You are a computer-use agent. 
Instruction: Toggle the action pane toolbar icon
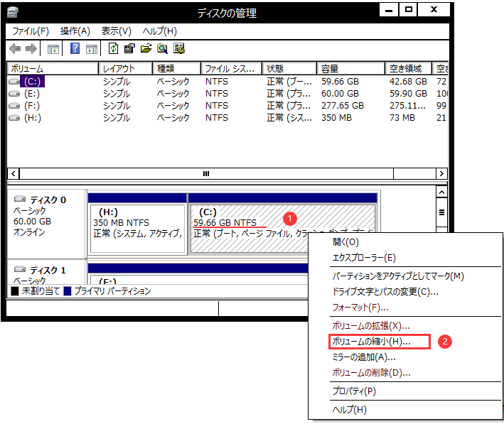click(92, 49)
